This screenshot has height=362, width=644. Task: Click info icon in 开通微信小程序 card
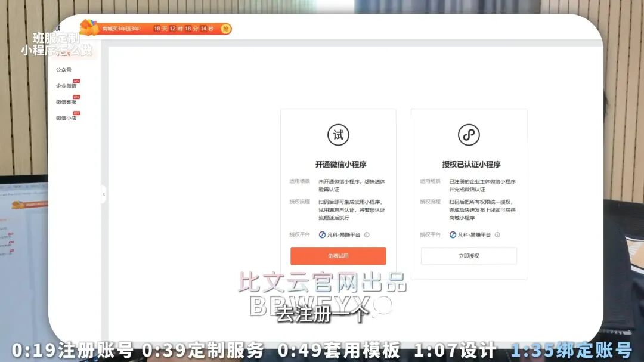coord(367,235)
